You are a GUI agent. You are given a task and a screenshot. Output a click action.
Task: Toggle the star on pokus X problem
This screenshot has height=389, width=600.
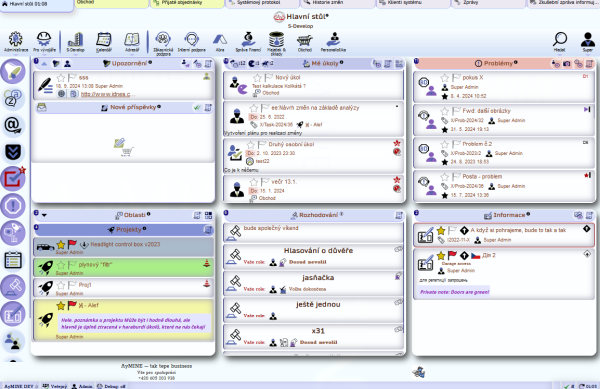(444, 78)
